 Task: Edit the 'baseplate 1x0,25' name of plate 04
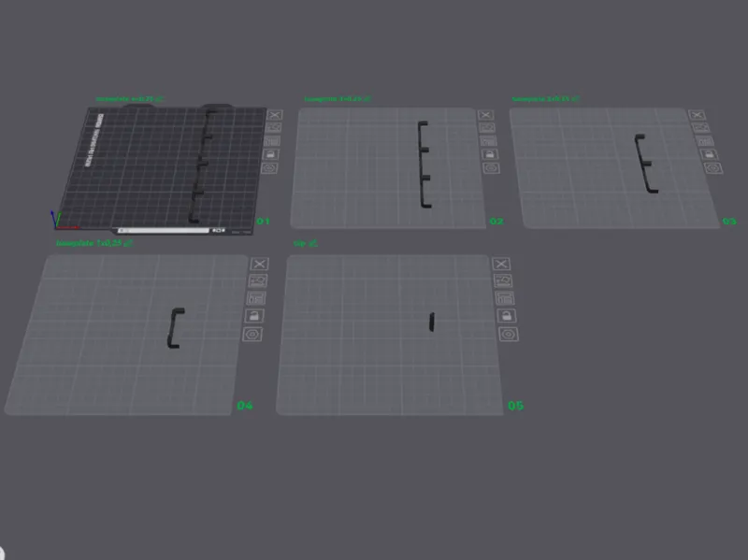pos(94,243)
